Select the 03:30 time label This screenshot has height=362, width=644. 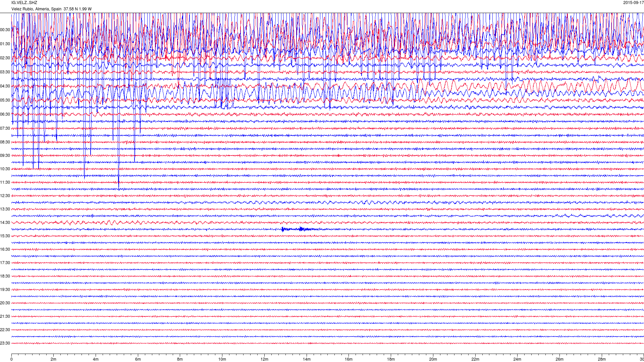[5, 72]
